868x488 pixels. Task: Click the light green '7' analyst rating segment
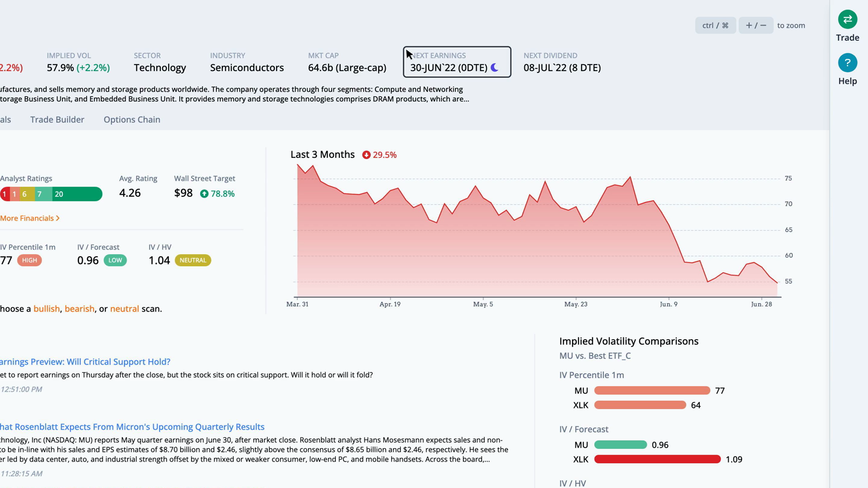click(42, 194)
